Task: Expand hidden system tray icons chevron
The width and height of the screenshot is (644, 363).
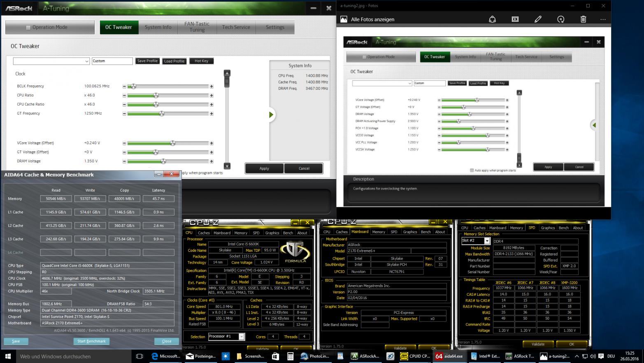Action: tap(577, 356)
